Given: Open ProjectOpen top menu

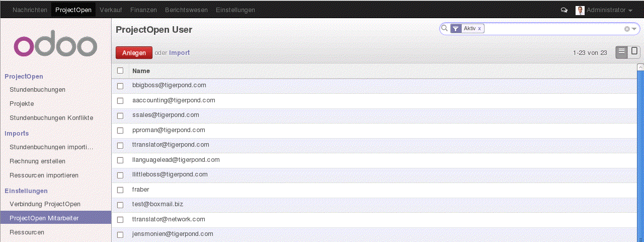Looking at the screenshot, I should tap(73, 10).
